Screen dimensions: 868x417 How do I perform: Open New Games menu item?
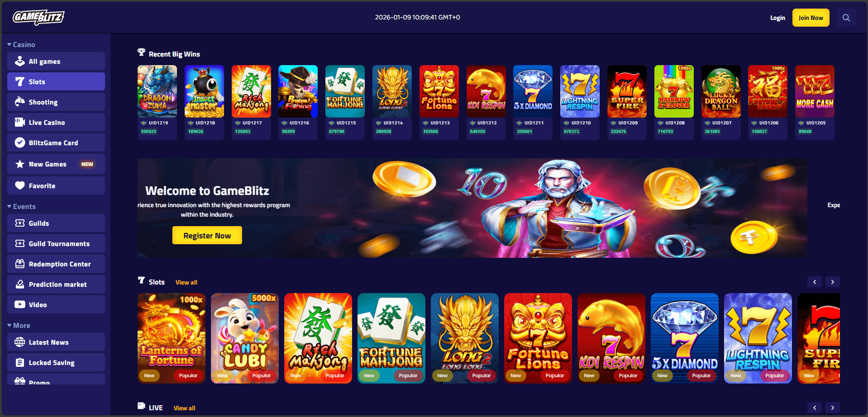pyautogui.click(x=56, y=164)
